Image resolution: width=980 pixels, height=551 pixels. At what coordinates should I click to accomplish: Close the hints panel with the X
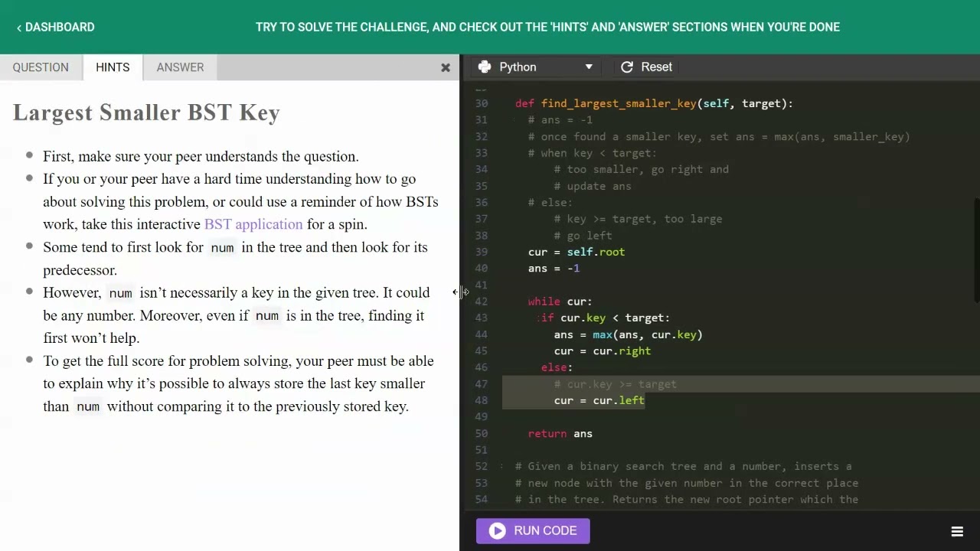tap(446, 67)
